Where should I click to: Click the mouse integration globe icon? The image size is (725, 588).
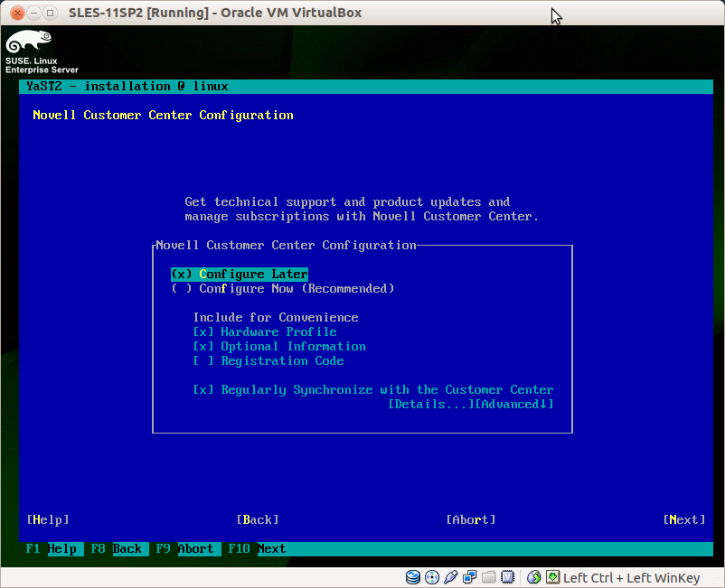[534, 577]
